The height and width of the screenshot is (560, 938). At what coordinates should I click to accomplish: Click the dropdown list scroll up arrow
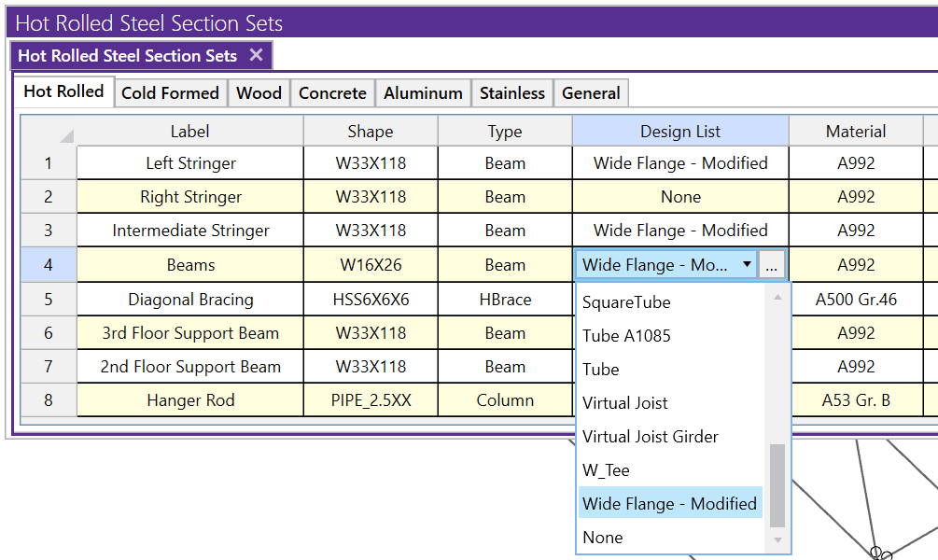pyautogui.click(x=777, y=298)
